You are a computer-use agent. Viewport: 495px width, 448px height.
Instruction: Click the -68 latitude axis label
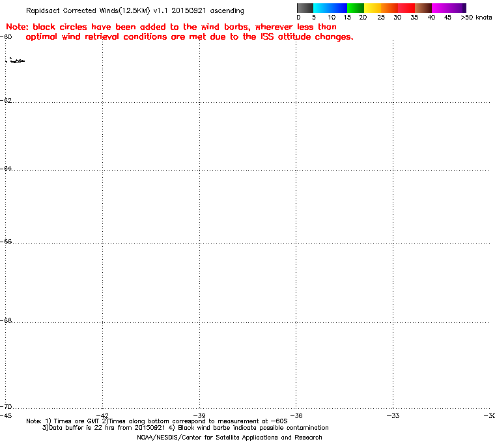pos(6,320)
